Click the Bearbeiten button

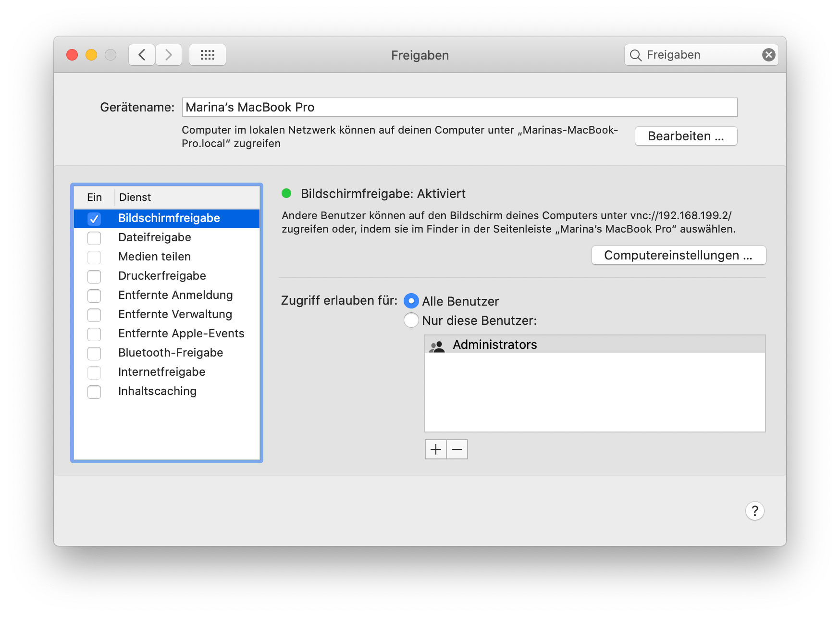tap(686, 136)
